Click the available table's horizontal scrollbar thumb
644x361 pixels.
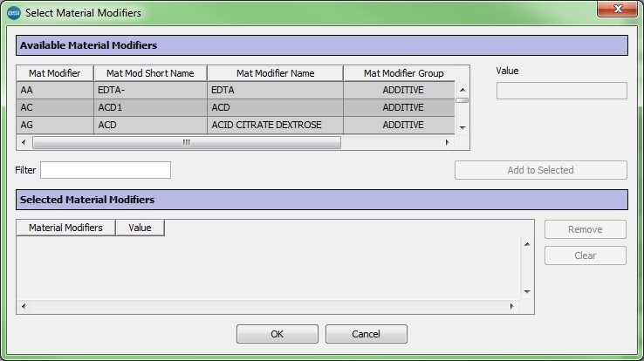point(187,142)
